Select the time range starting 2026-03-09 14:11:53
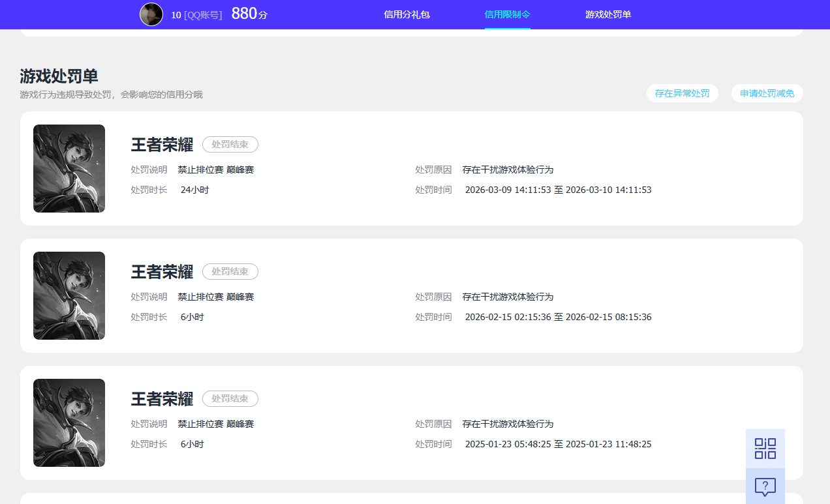 coord(558,190)
